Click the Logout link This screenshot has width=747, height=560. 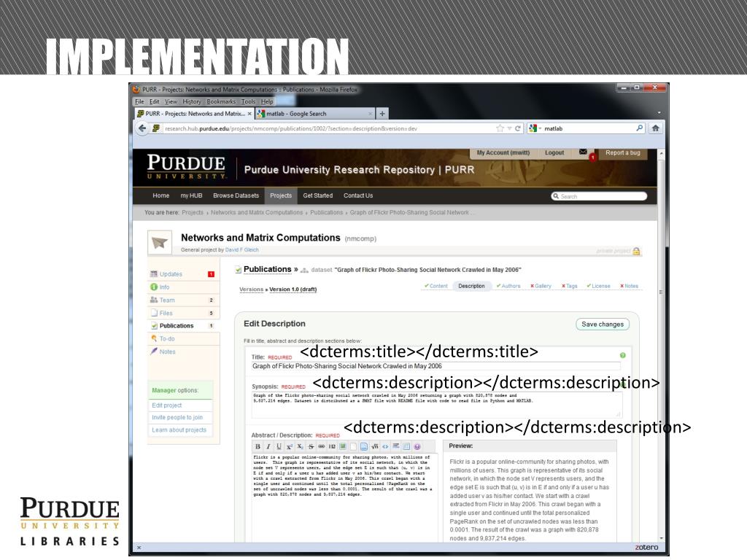pos(554,153)
